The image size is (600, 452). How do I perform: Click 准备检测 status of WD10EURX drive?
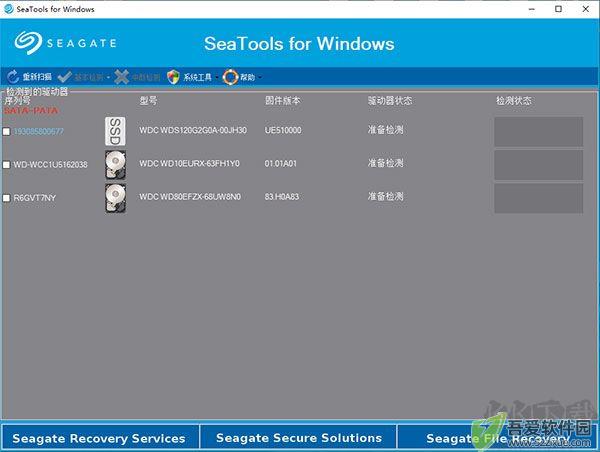tap(385, 163)
